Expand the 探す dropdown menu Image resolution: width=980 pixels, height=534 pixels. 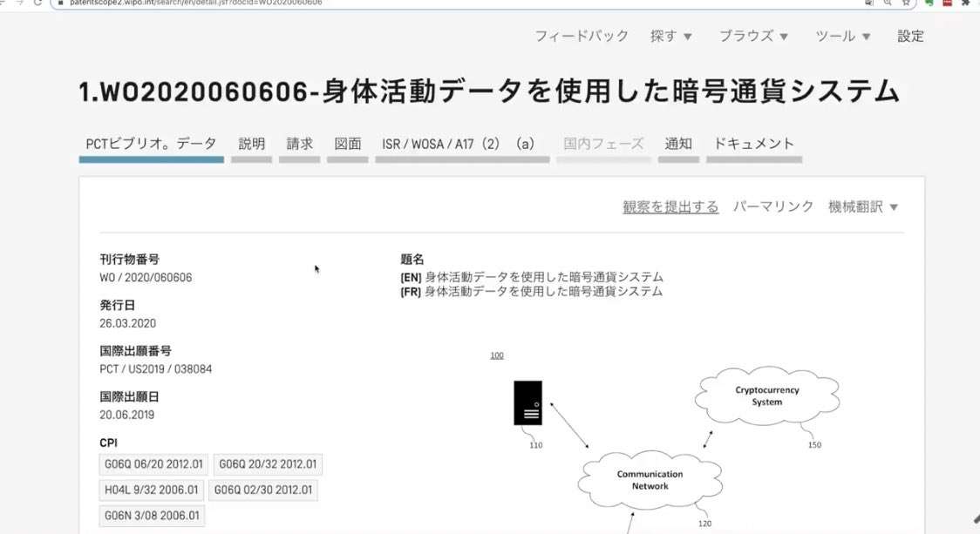coord(670,37)
